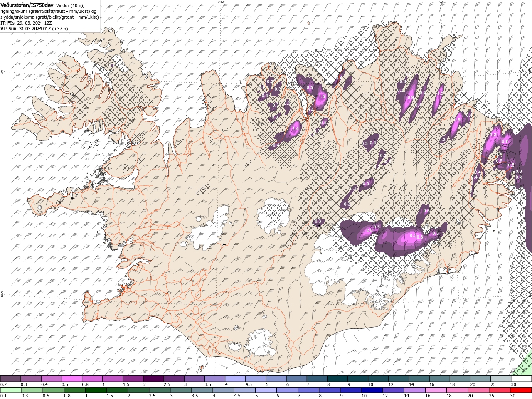Click the 15W longitude label
The width and height of the screenshot is (532, 399).
(440, 2)
